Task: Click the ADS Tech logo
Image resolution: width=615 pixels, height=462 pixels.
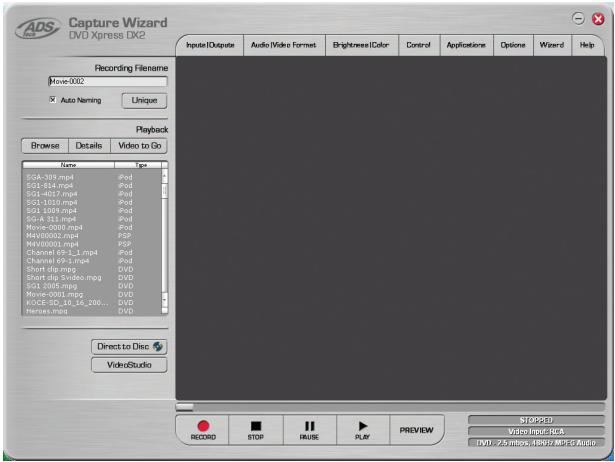Action: [37, 29]
